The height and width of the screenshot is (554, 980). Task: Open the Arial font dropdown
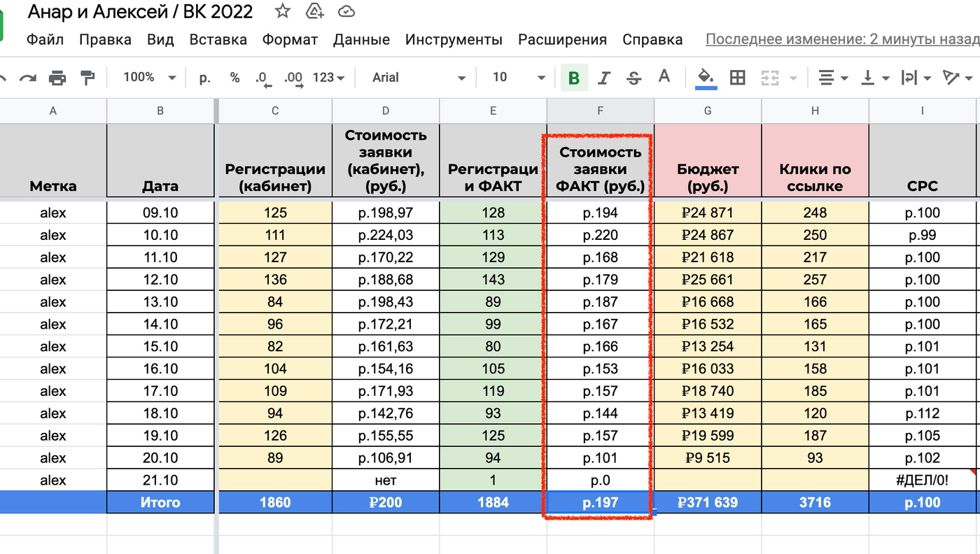(418, 78)
